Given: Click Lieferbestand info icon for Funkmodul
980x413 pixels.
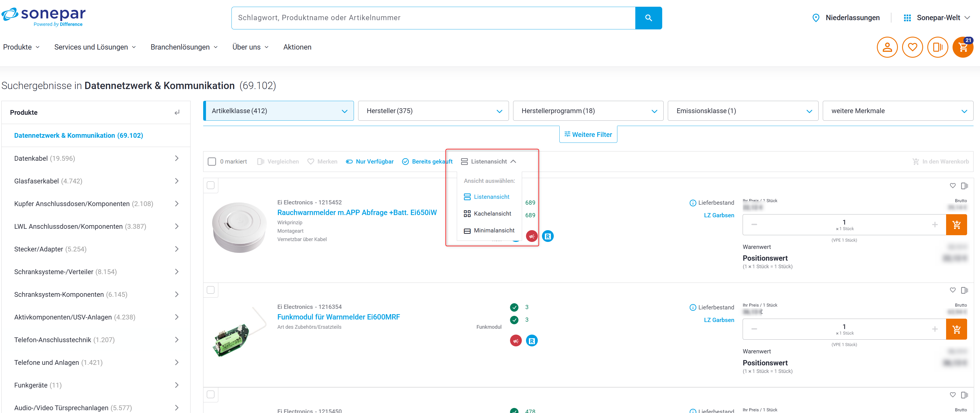Looking at the screenshot, I should coord(692,307).
